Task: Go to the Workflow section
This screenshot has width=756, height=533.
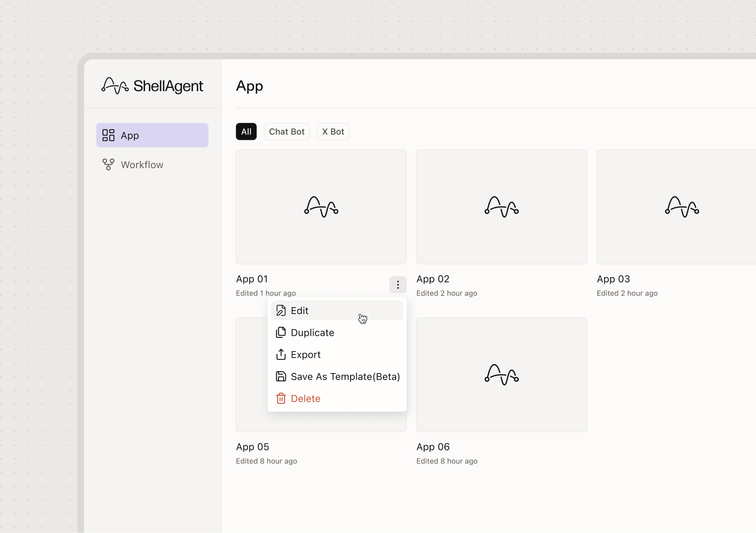Action: [x=152, y=165]
